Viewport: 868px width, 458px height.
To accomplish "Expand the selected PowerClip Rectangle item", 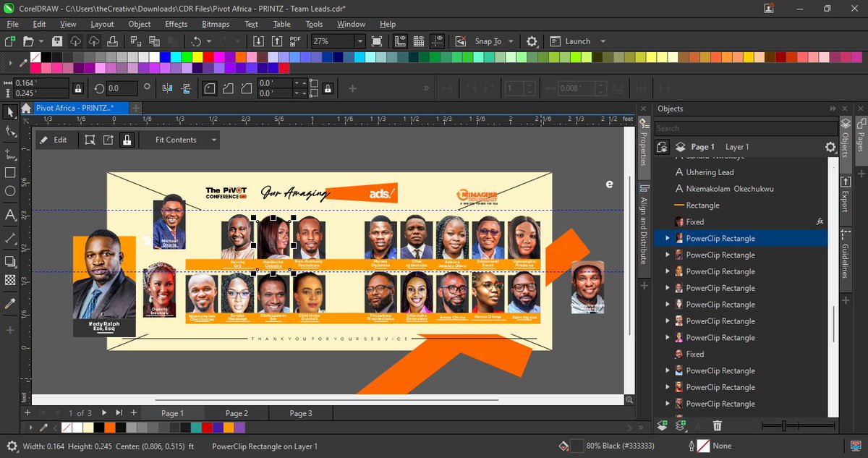I will point(667,238).
